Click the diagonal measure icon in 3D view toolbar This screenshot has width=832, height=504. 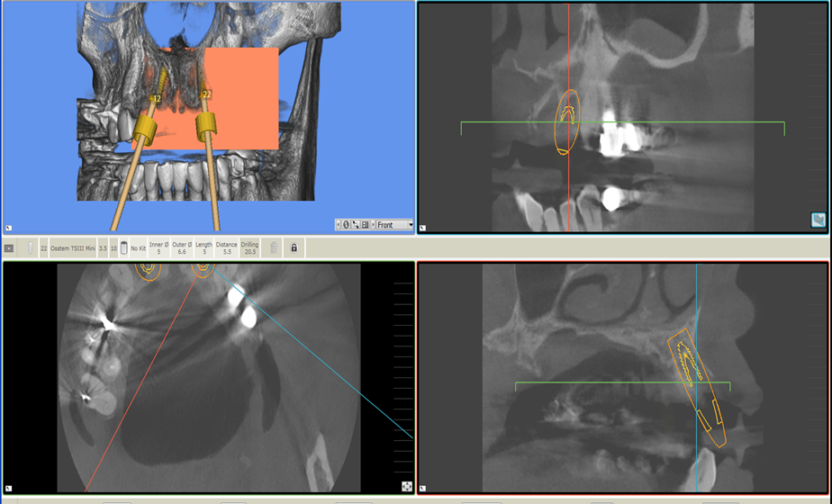tap(356, 224)
